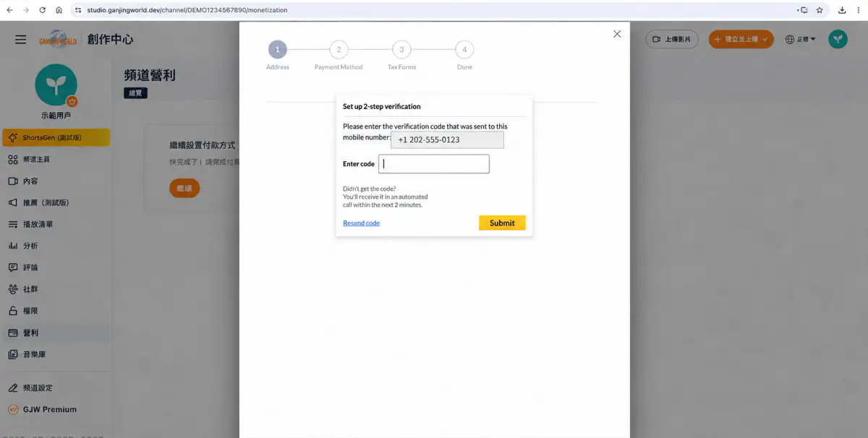Viewport: 868px width, 438px height.
Task: Click the channel avatar in the sidebar
Action: (x=56, y=85)
